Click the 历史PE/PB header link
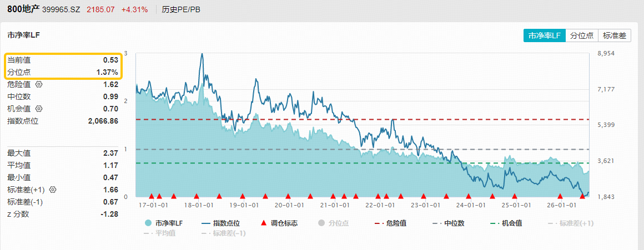 click(x=180, y=9)
